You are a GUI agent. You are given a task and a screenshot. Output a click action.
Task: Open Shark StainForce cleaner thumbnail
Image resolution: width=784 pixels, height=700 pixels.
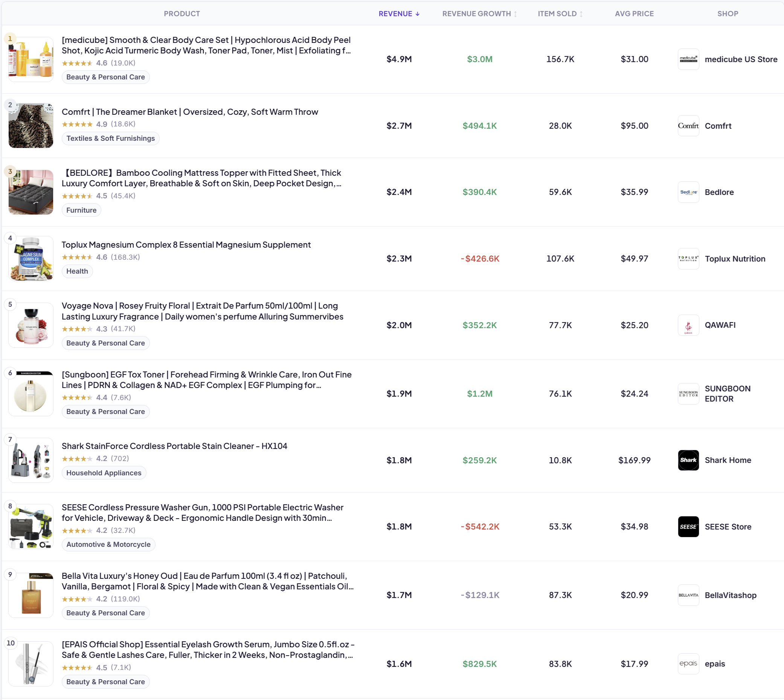click(x=31, y=460)
